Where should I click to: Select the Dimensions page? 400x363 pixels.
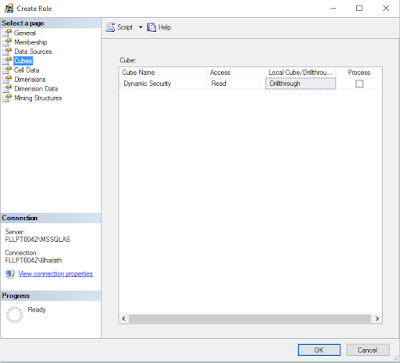pos(30,79)
